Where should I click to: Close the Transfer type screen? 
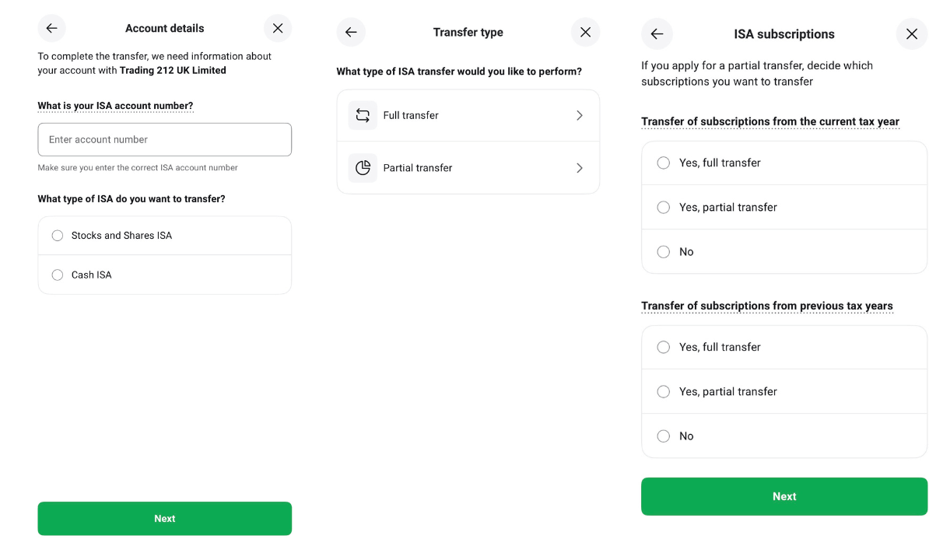pos(585,32)
